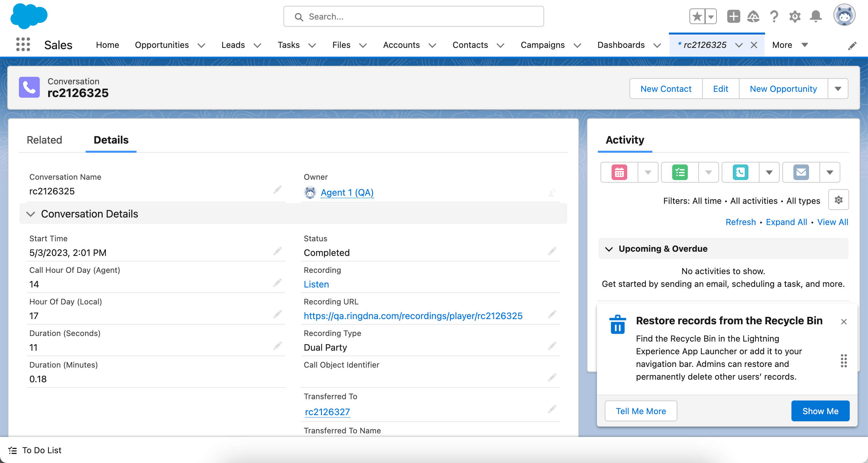The height and width of the screenshot is (463, 868).
Task: Click into the global Search field
Action: [x=413, y=17]
